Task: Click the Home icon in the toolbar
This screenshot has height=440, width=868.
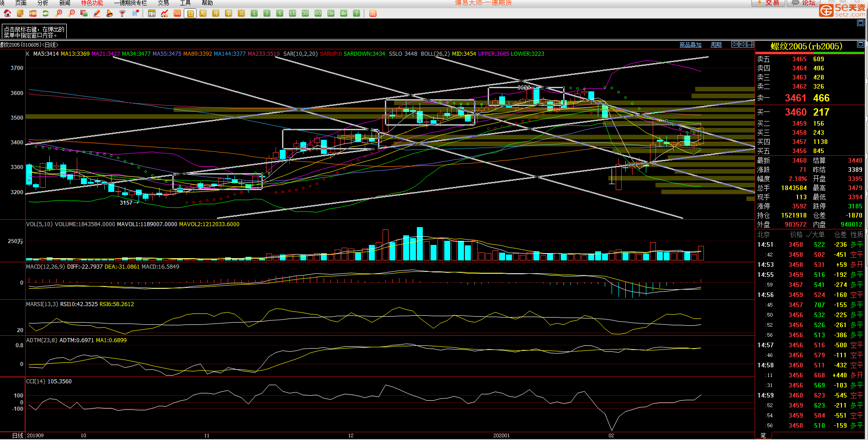Action: click(7, 13)
